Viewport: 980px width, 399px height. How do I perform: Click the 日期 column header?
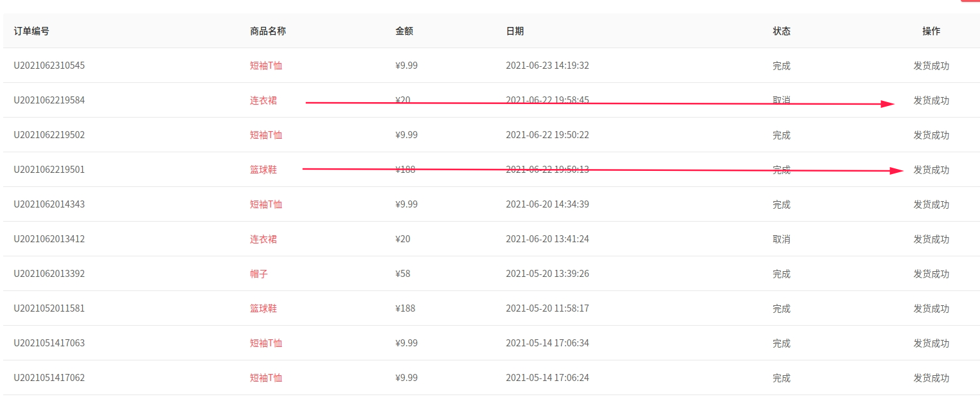pos(515,31)
